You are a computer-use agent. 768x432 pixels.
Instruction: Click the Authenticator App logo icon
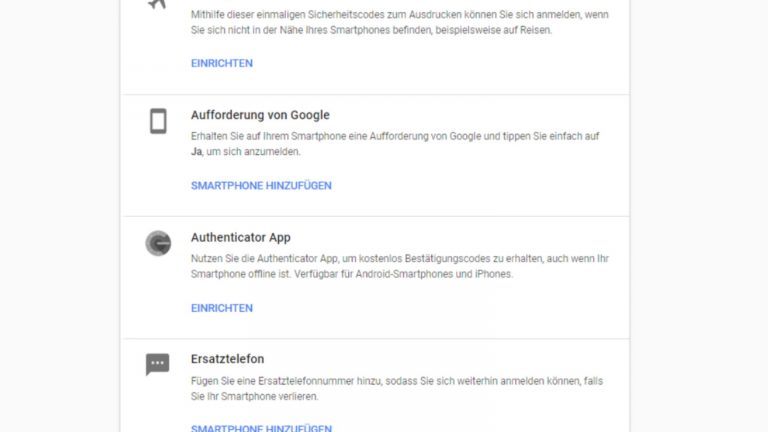pos(158,243)
